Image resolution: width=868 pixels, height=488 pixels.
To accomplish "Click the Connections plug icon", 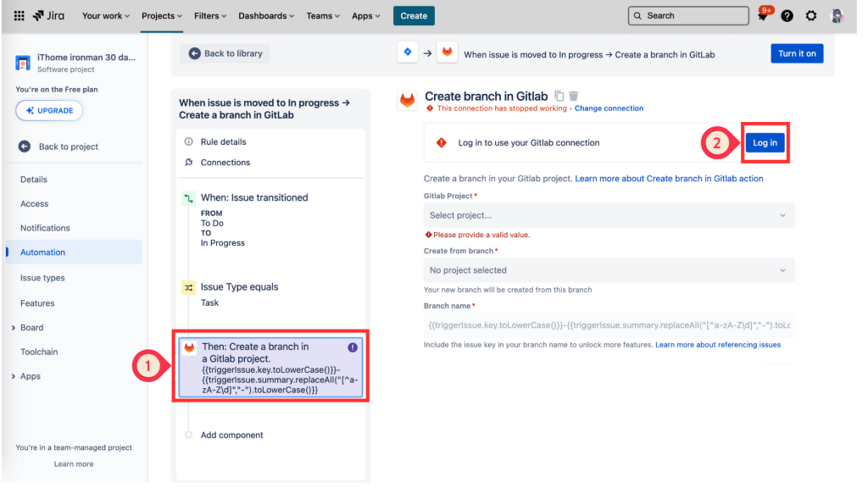I will 189,162.
